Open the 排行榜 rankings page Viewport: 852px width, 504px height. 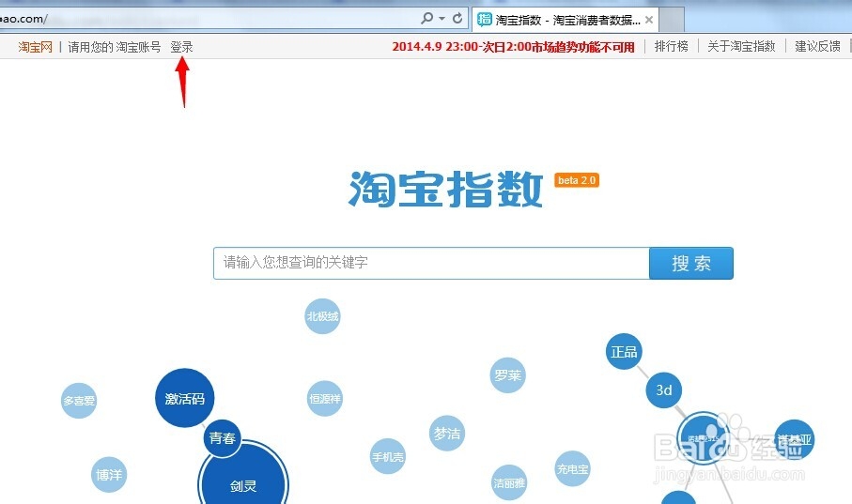671,47
